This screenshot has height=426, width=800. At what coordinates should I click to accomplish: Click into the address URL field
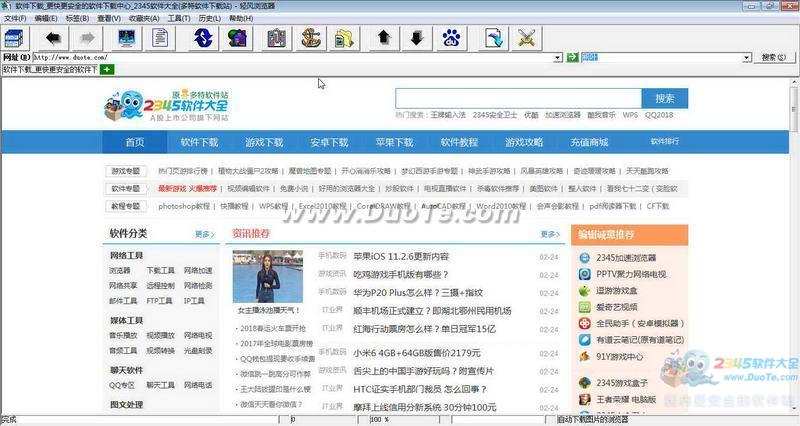point(293,58)
